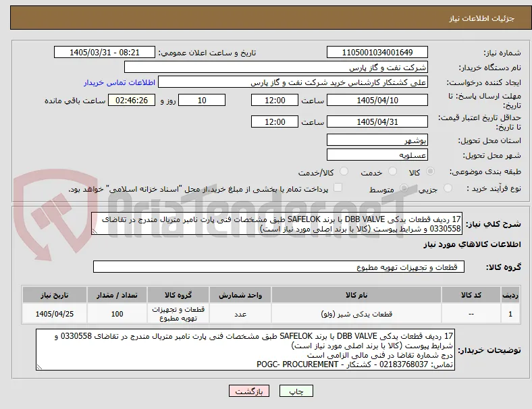The width and height of the screenshot is (532, 409).
Task: Click the label شرح کلی نیاز
Action: 494,224
